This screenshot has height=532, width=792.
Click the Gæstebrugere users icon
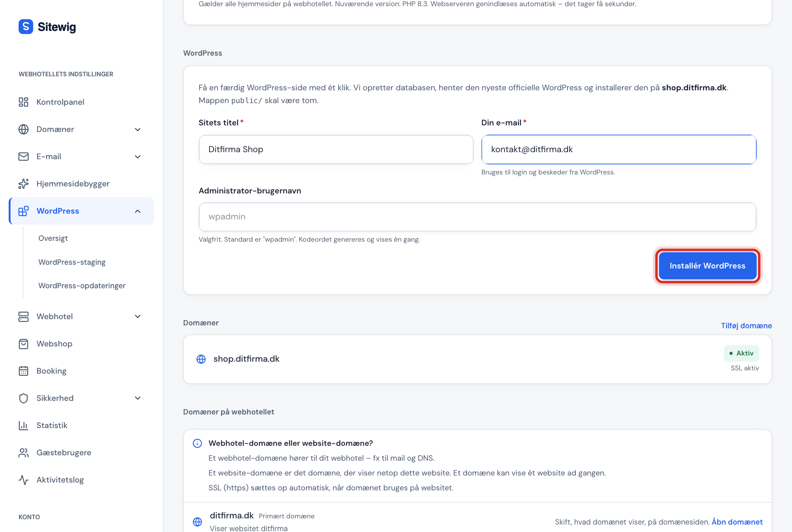pyautogui.click(x=24, y=452)
